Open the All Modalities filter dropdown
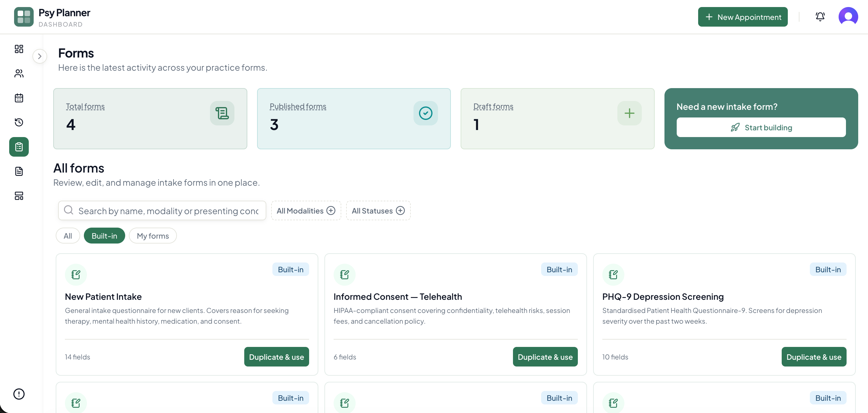Screen dimensions: 868x413 point(306,210)
